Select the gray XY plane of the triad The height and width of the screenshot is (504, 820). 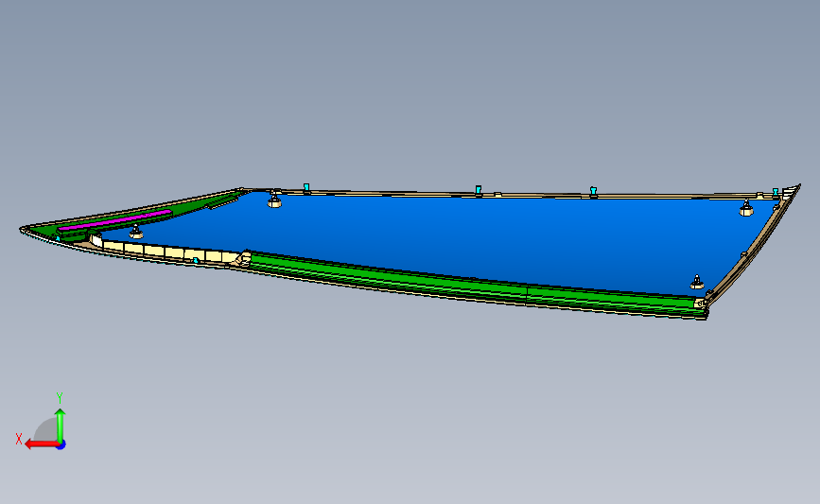[x=45, y=429]
